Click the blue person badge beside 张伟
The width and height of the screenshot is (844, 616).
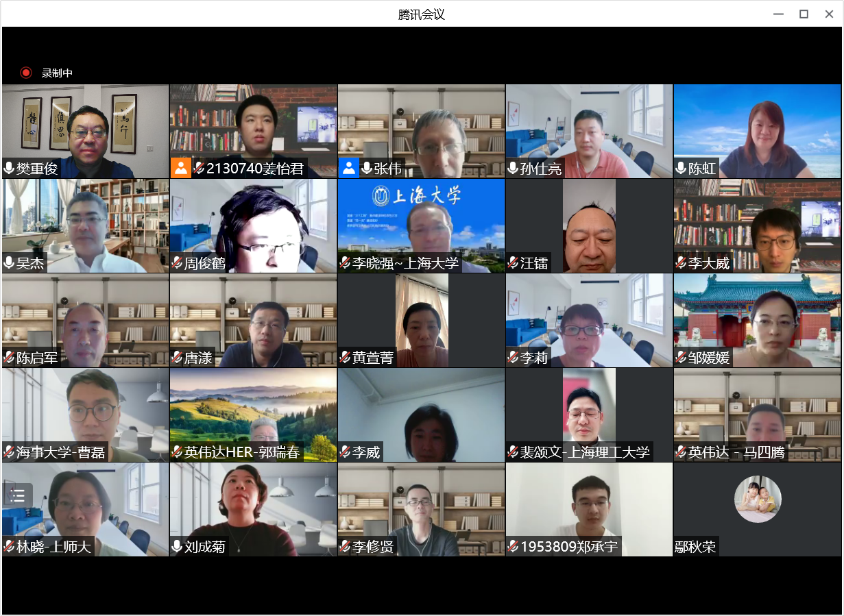click(x=348, y=168)
